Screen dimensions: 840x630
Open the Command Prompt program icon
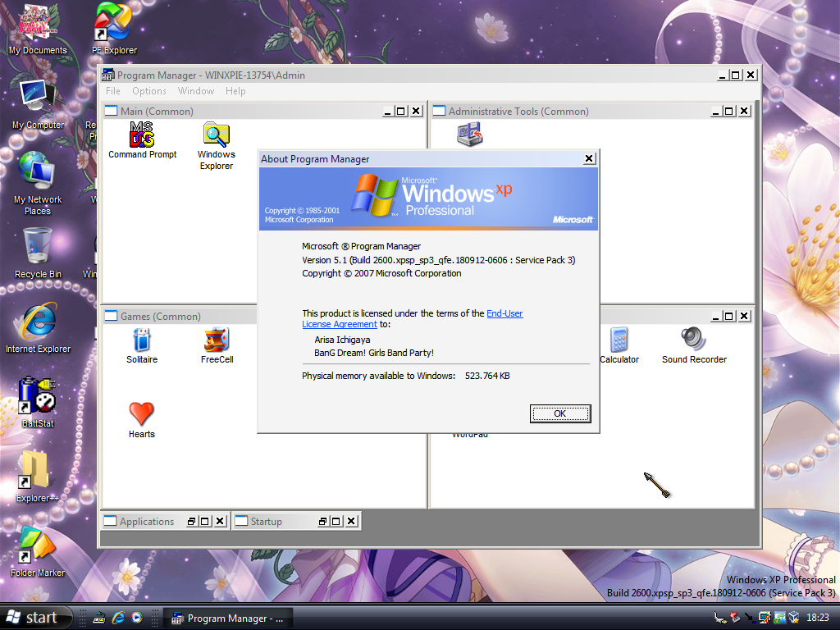pos(142,140)
